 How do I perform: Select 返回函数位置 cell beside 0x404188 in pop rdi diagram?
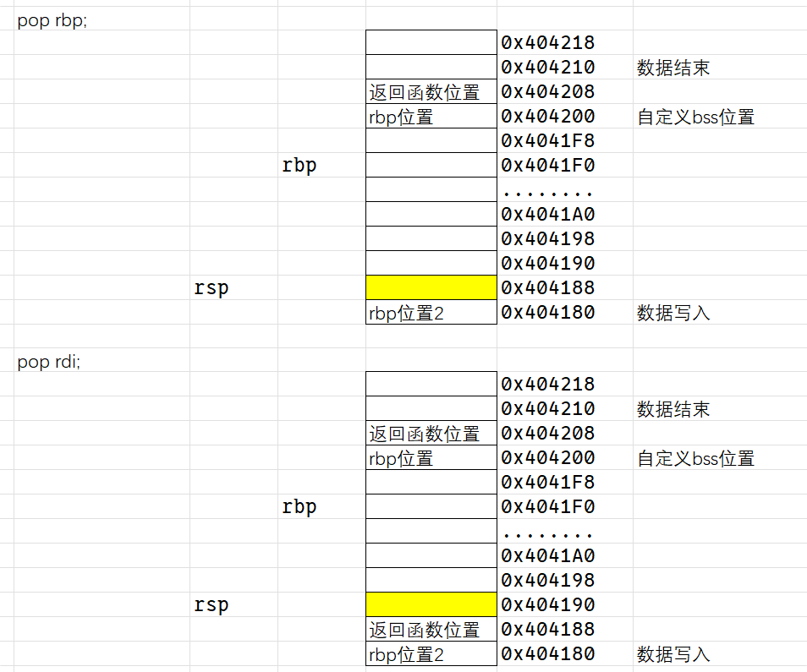431,629
